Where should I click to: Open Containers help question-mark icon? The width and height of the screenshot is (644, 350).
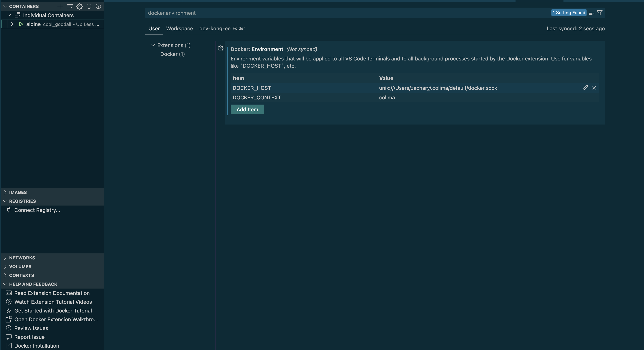tap(98, 6)
